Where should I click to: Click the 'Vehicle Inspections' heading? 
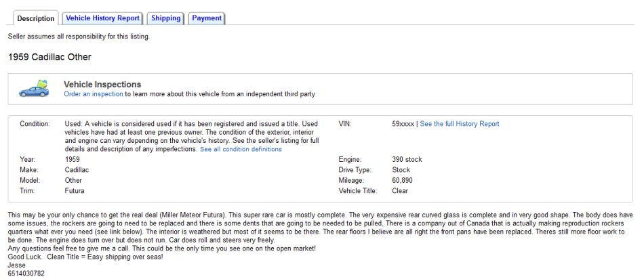click(x=102, y=84)
